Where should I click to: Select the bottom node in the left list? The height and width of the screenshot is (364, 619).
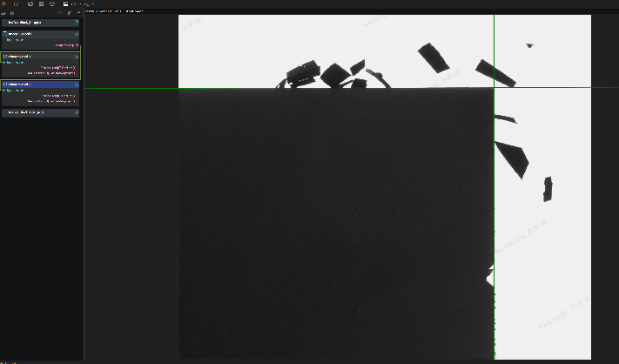[40, 112]
